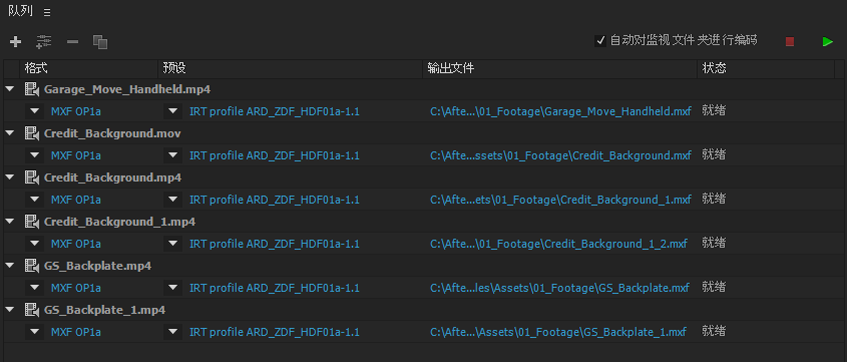Open preset dropdown for Credit_Background_1.mp4 output
Viewport: 847px width, 362px height.
(173, 244)
